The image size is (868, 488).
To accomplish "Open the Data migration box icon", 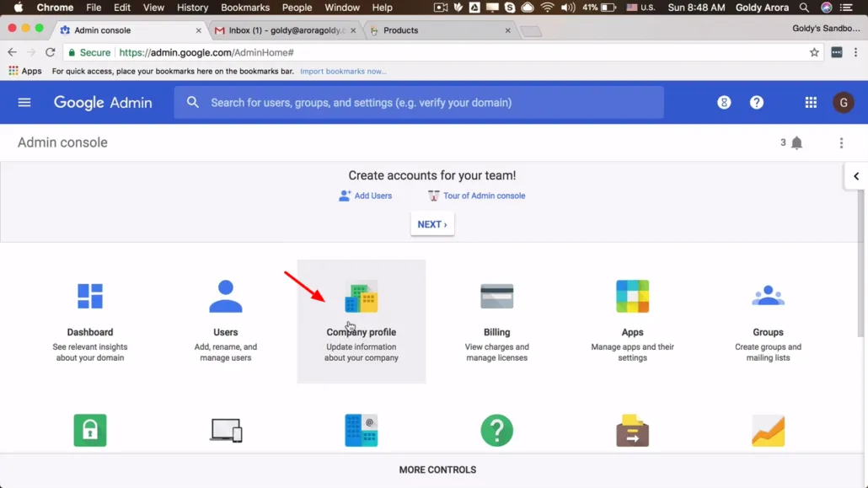I will (x=632, y=430).
